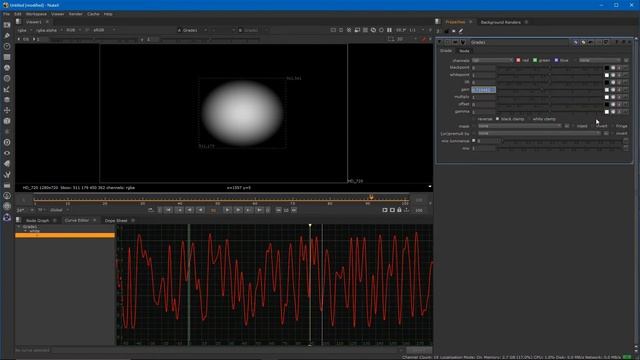Open the Other nodes toolbar icon
The height and width of the screenshot is (360, 640).
[x=7, y=185]
